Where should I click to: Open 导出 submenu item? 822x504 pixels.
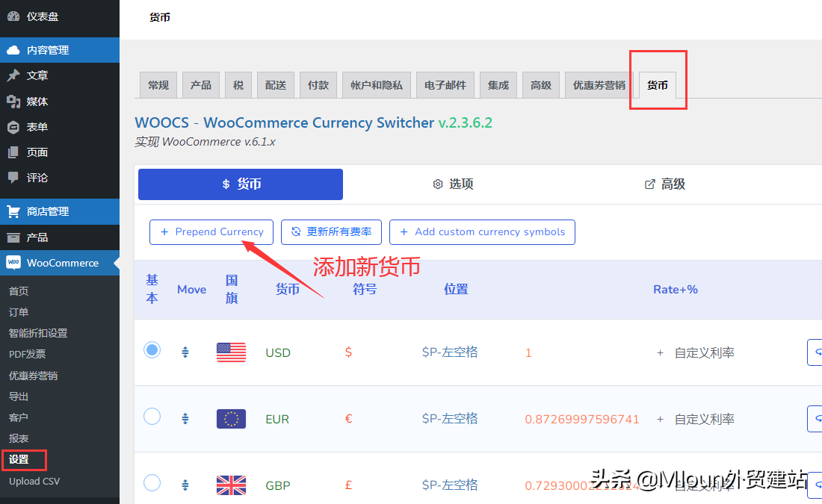coord(19,396)
